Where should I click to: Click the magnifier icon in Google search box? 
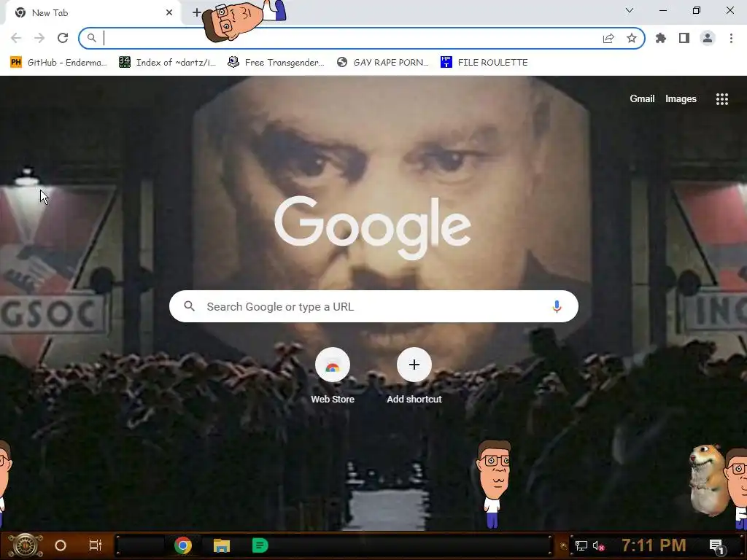pos(189,306)
